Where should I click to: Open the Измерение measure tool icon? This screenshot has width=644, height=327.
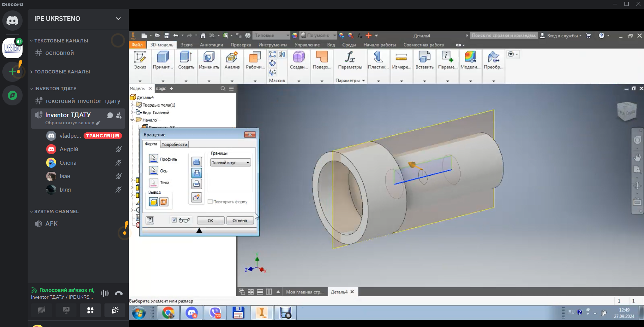pyautogui.click(x=401, y=58)
